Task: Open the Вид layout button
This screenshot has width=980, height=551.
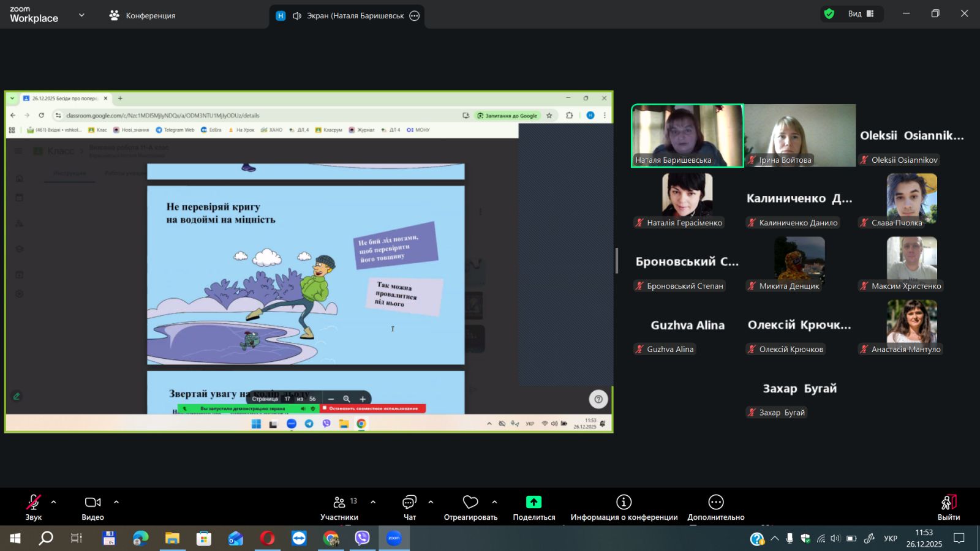Action: click(x=861, y=14)
